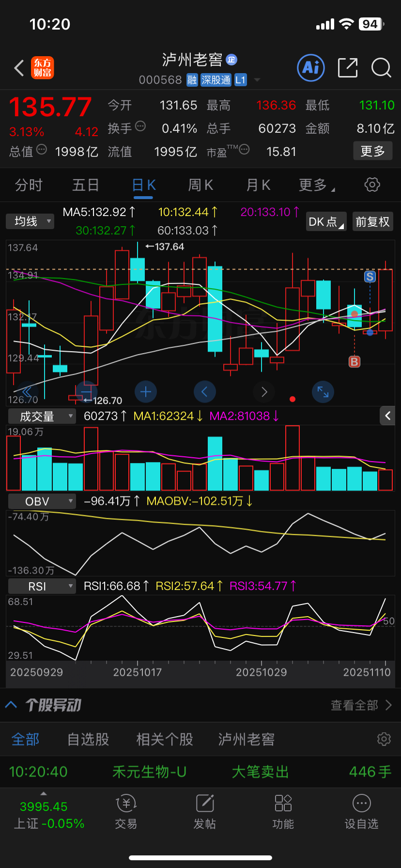Open the 东方财富 logo icon

[x=43, y=68]
